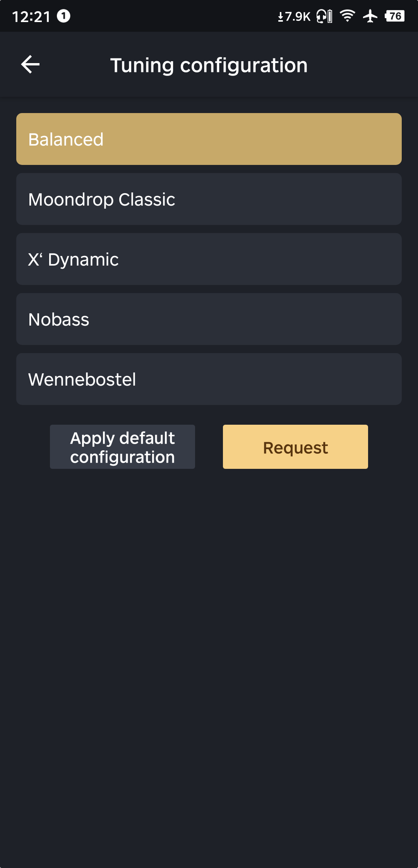418x868 pixels.
Task: Tap the 7.9K network speed text
Action: [x=298, y=16]
